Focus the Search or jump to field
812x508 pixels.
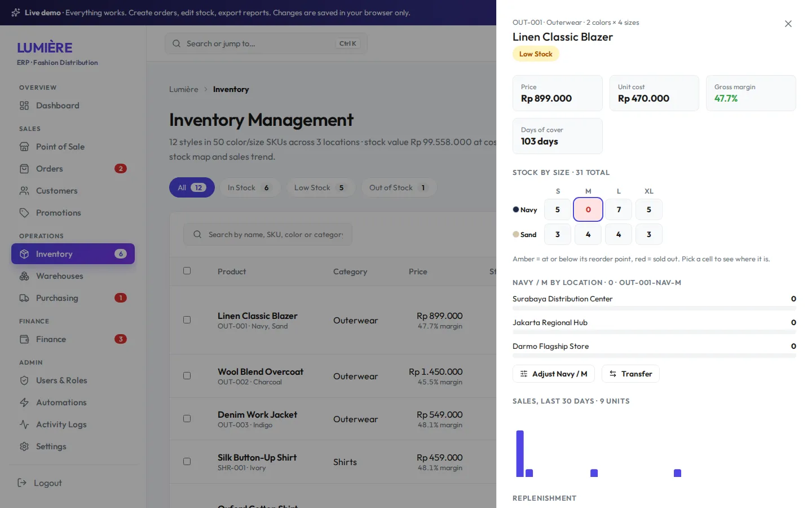(x=266, y=43)
